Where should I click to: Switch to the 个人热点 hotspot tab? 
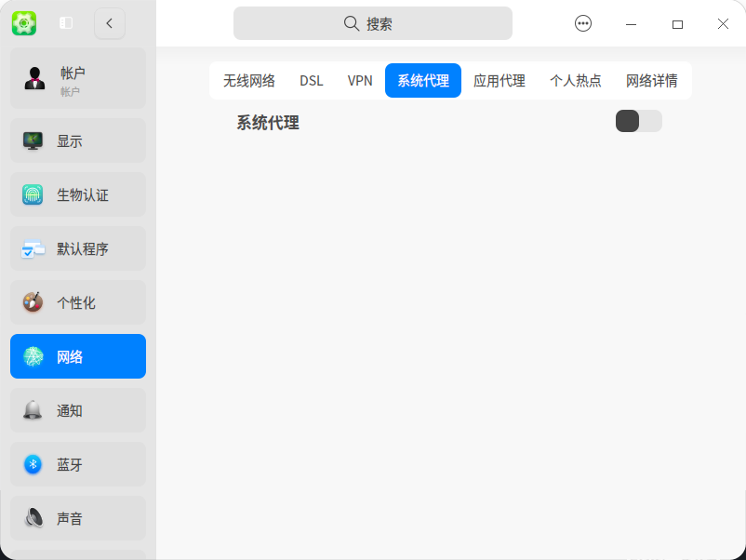pos(576,81)
